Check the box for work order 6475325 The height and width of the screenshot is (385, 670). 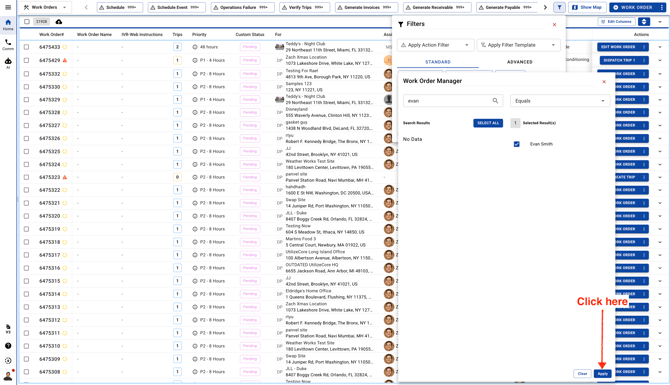[26, 151]
